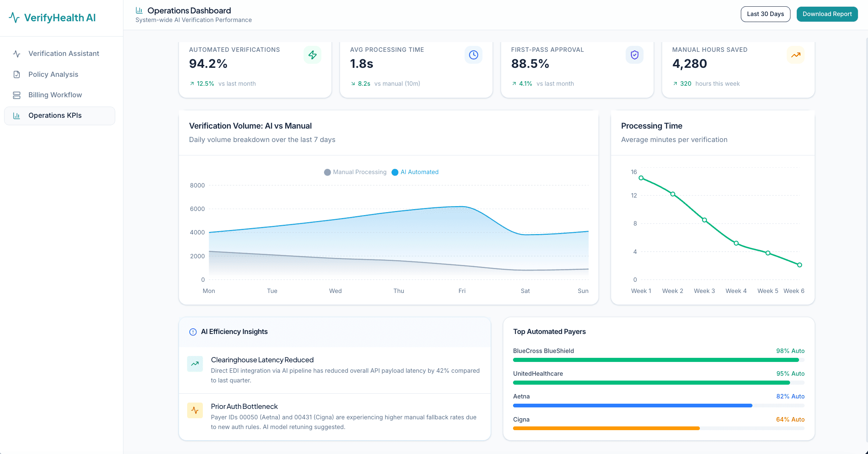Click the trending arrow icon on Manual Hours Saved

tap(796, 55)
